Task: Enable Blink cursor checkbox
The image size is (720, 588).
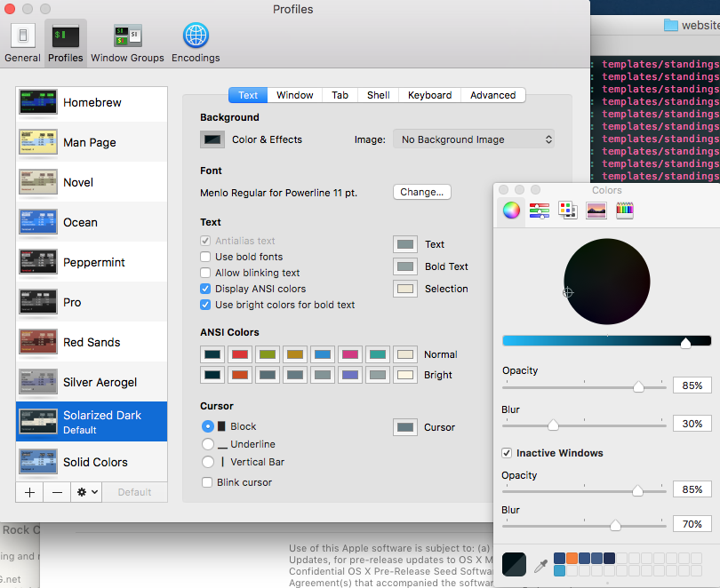Action: [x=207, y=482]
